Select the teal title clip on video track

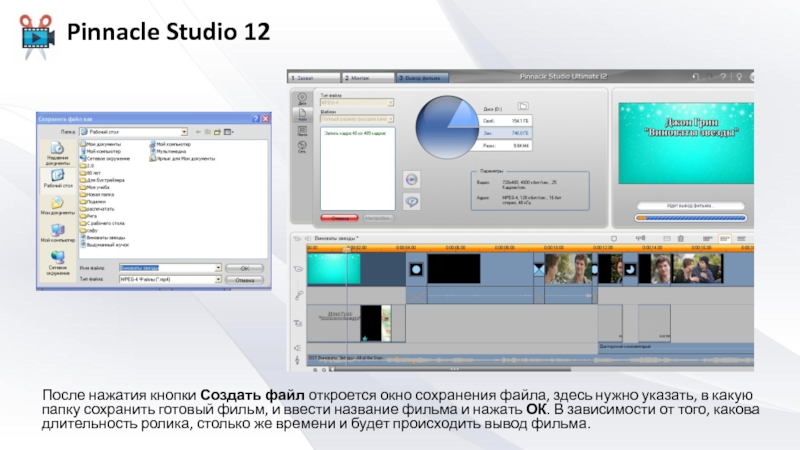[x=334, y=269]
